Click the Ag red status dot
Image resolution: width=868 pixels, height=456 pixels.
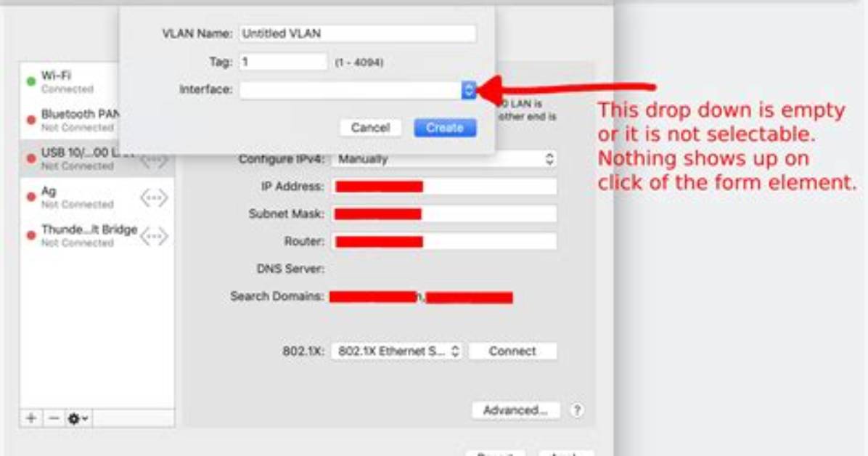(31, 198)
